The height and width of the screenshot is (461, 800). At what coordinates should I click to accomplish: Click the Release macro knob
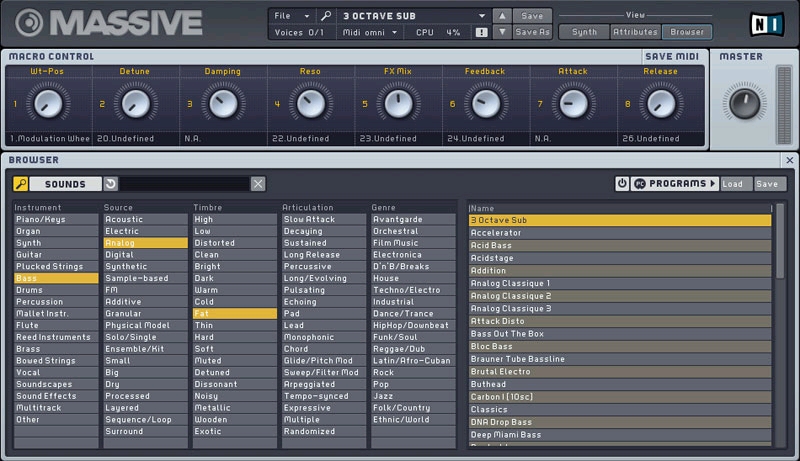(661, 104)
